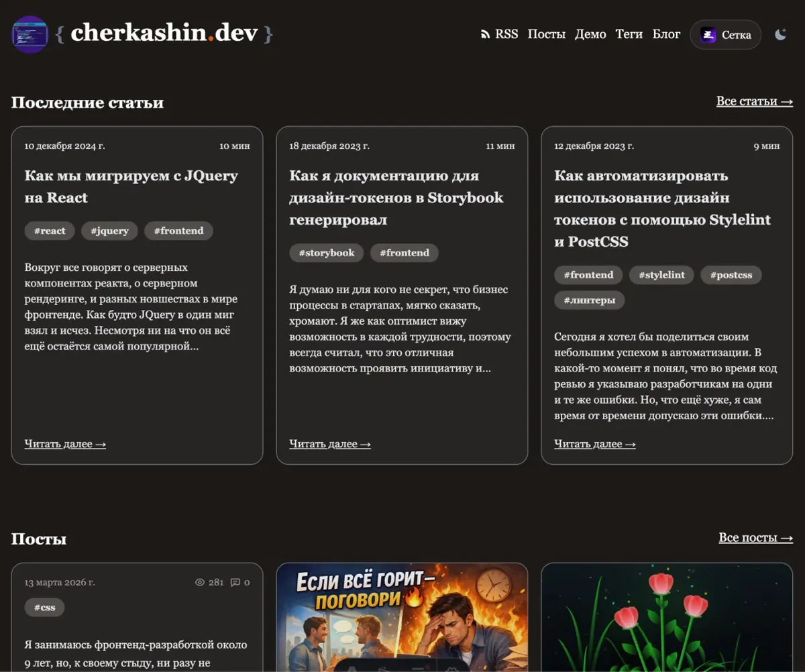Open the Все посты link
Image resolution: width=805 pixels, height=672 pixels.
(755, 538)
